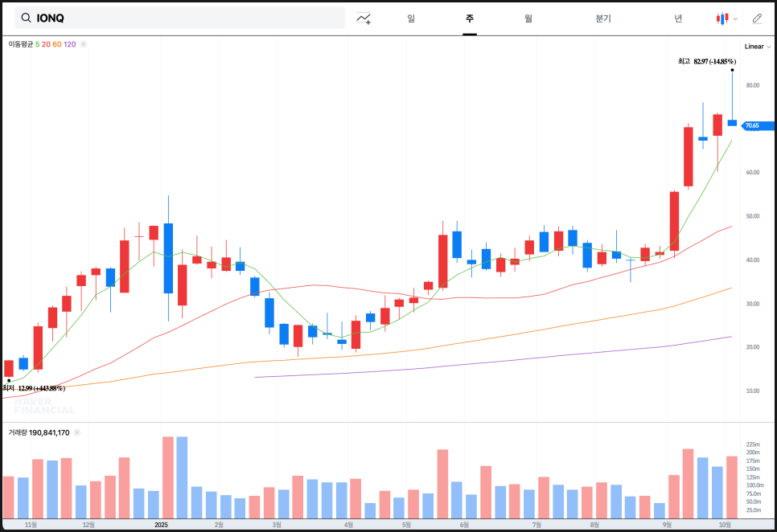The height and width of the screenshot is (532, 777).
Task: Expand the Linear scale dropdown
Action: point(757,47)
